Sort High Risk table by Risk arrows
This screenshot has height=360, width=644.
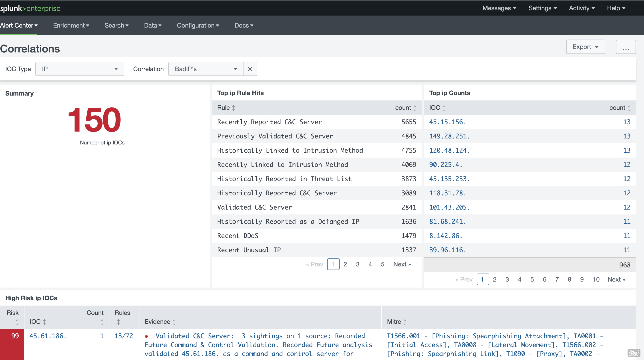[x=17, y=322]
